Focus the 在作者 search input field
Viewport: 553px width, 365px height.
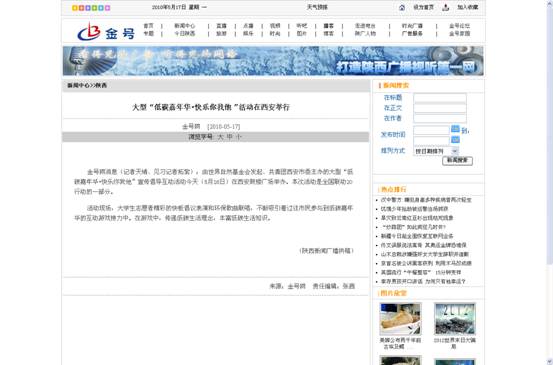[440, 118]
